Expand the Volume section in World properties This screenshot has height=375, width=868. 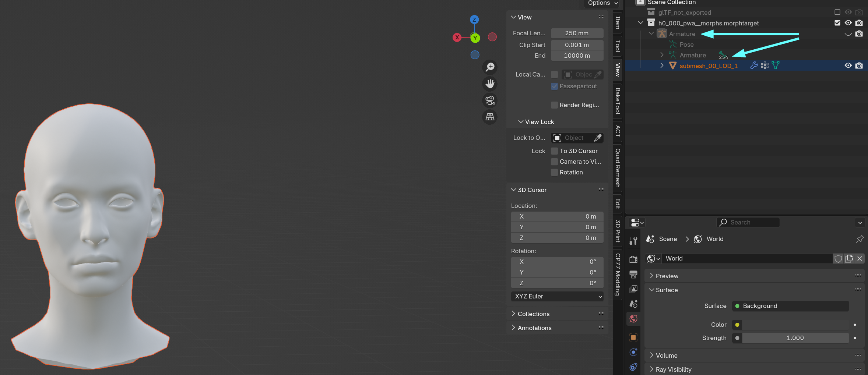(666, 355)
